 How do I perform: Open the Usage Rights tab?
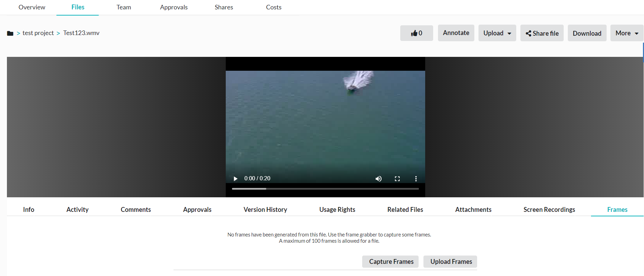pyautogui.click(x=337, y=209)
